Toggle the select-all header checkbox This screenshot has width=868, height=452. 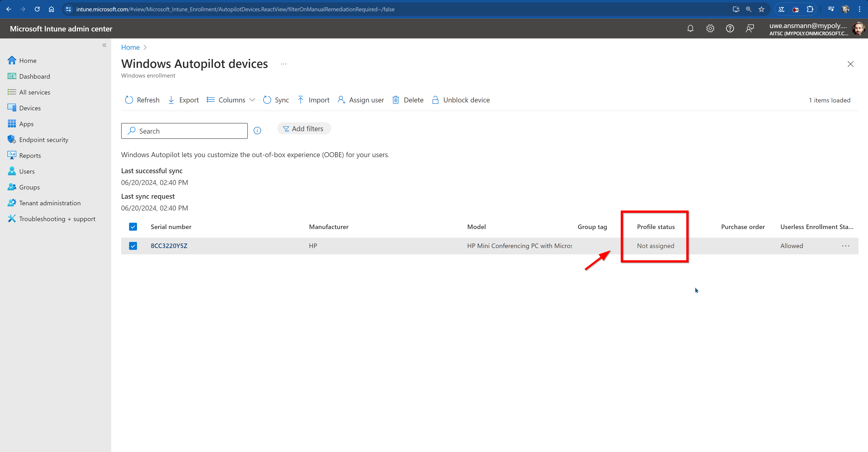133,227
